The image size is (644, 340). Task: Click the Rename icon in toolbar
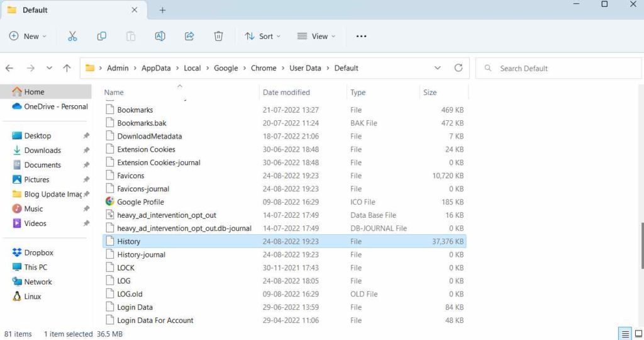click(x=160, y=36)
